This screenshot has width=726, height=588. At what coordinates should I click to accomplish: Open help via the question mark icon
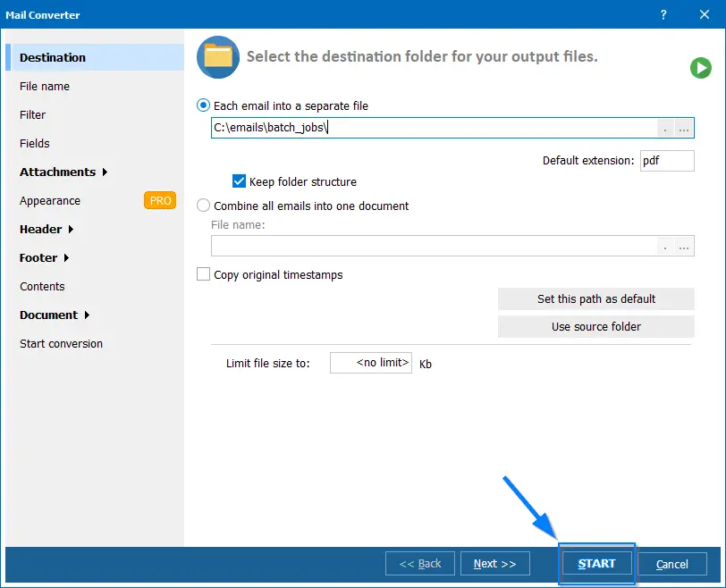(x=663, y=14)
